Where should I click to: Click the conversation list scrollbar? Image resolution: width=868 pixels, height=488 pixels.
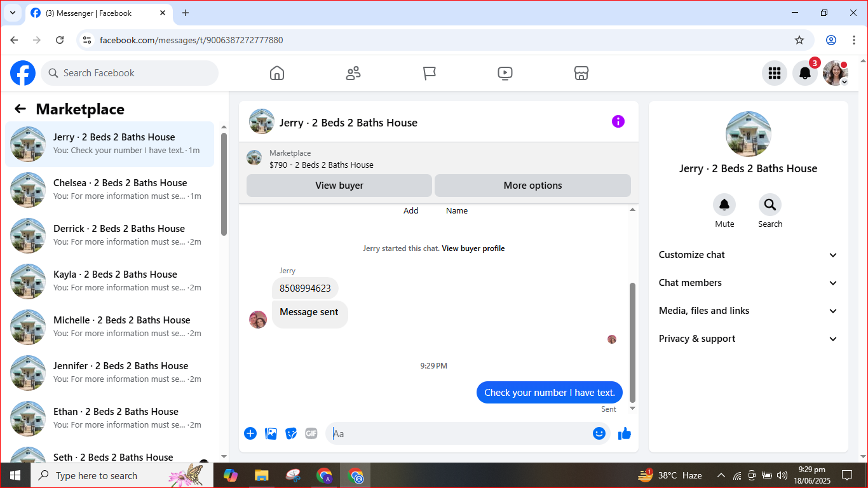point(224,184)
